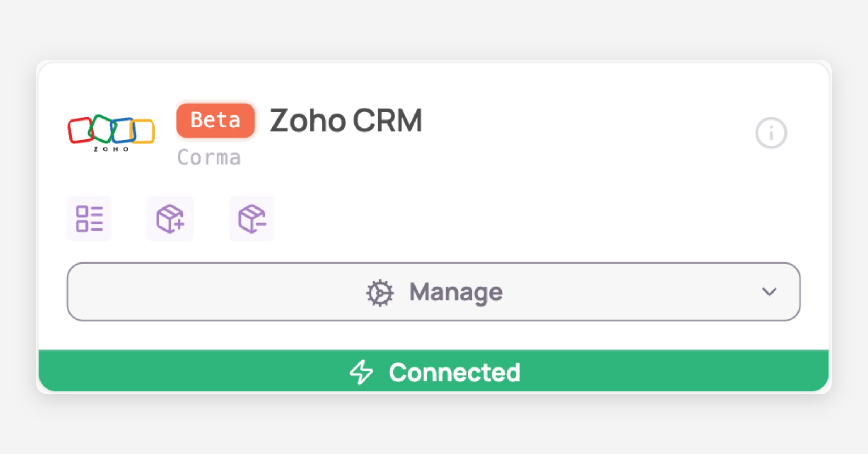Click the Manage text label

(456, 292)
